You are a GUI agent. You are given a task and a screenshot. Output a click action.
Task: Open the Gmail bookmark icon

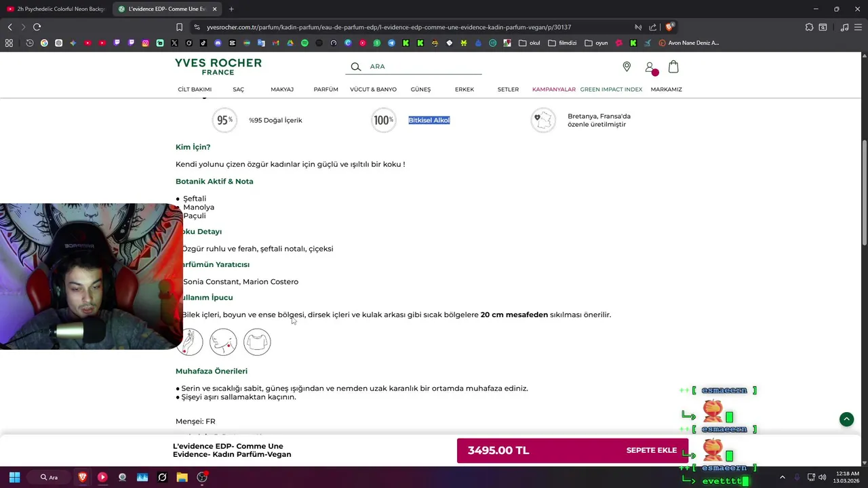click(275, 43)
